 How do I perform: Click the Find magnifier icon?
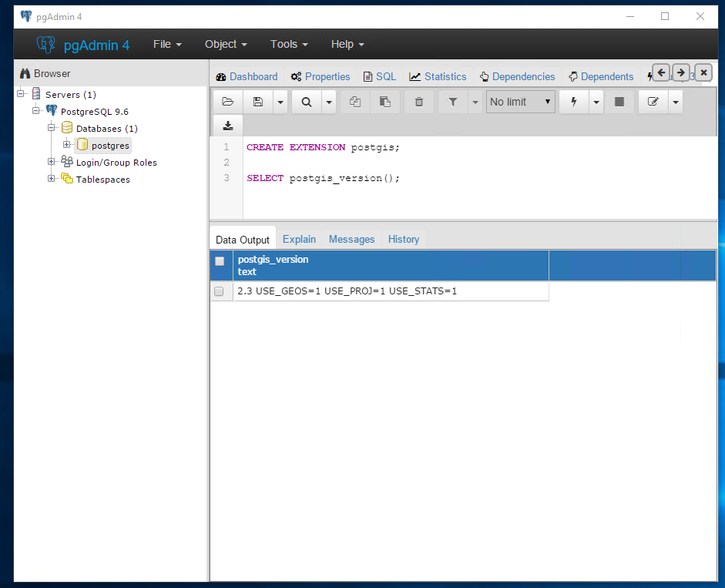(306, 102)
